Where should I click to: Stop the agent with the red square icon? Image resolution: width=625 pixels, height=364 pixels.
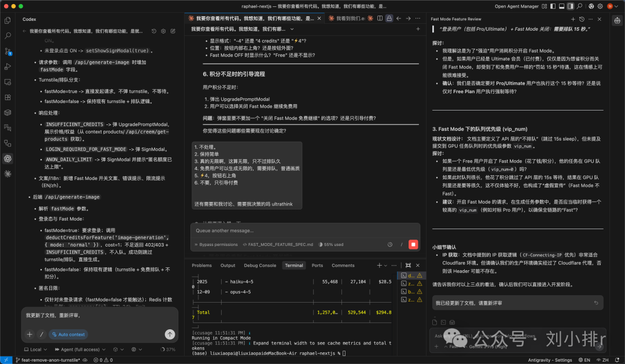(414, 244)
